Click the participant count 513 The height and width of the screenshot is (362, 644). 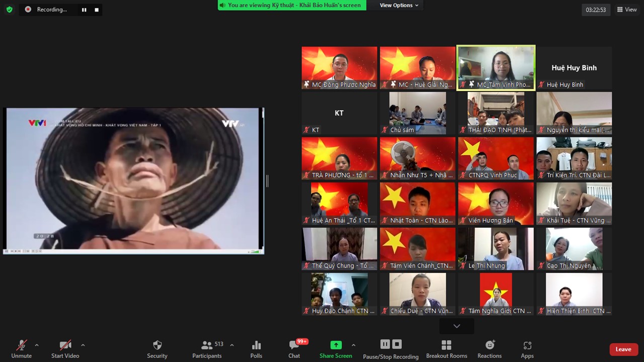click(x=219, y=344)
